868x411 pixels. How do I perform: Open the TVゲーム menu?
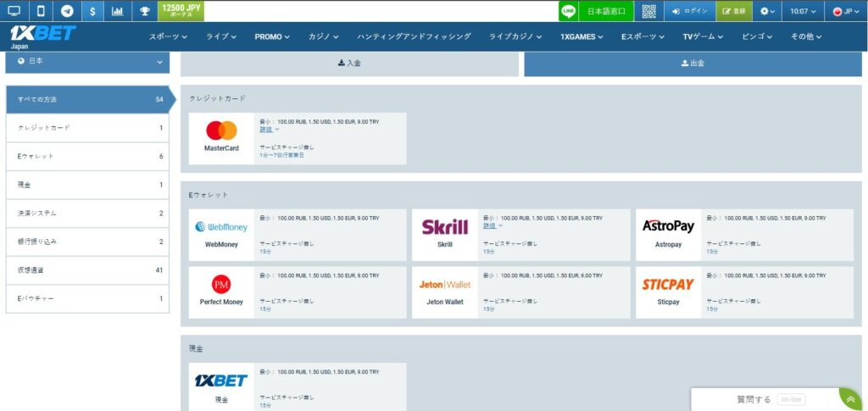click(703, 36)
